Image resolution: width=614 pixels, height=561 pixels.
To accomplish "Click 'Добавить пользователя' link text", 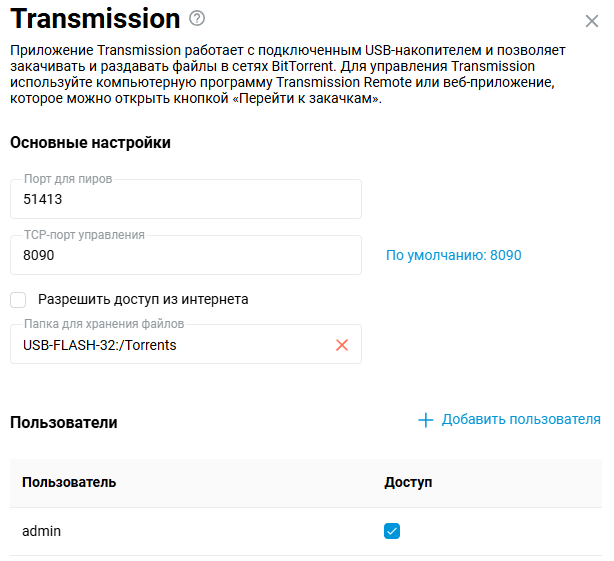I will [521, 420].
